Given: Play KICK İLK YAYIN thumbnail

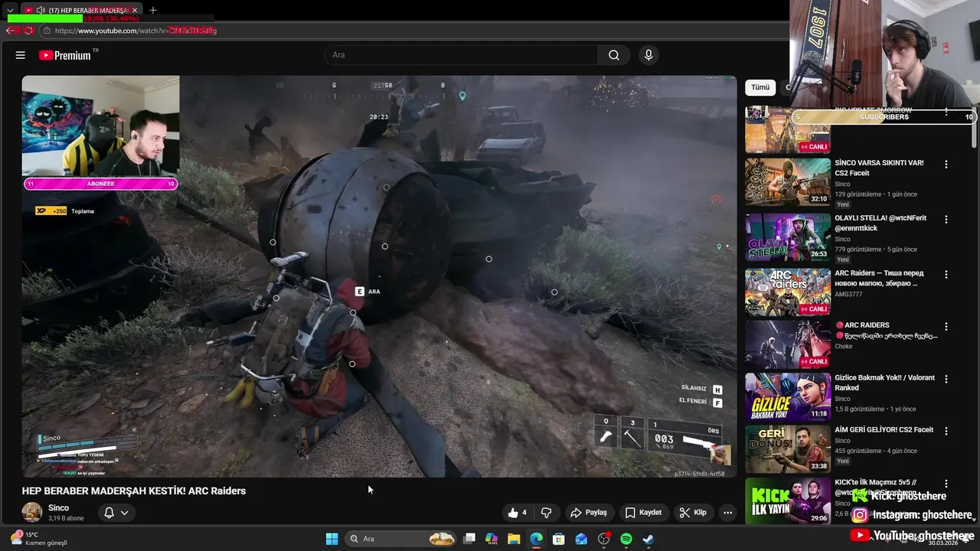Looking at the screenshot, I should (x=788, y=500).
